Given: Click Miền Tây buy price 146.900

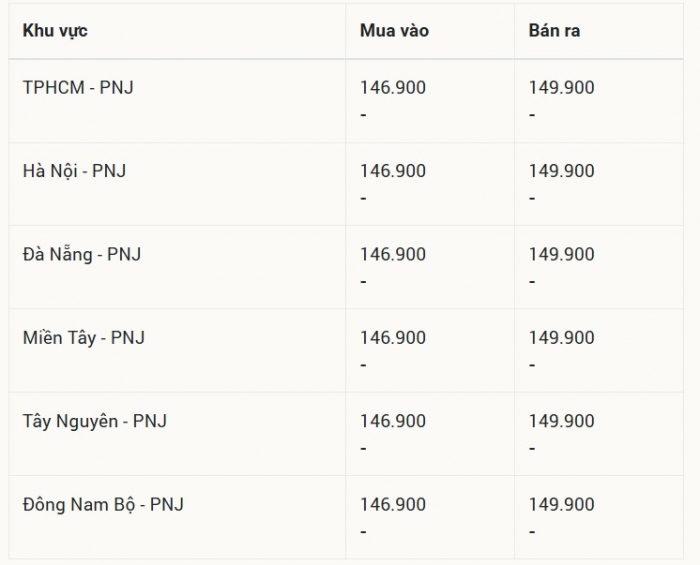Looking at the screenshot, I should pos(393,337).
